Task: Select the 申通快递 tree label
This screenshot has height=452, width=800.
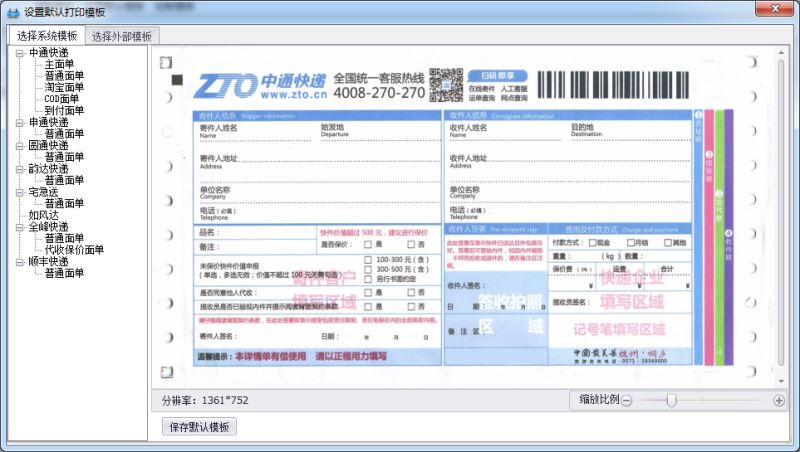Action: click(x=48, y=122)
